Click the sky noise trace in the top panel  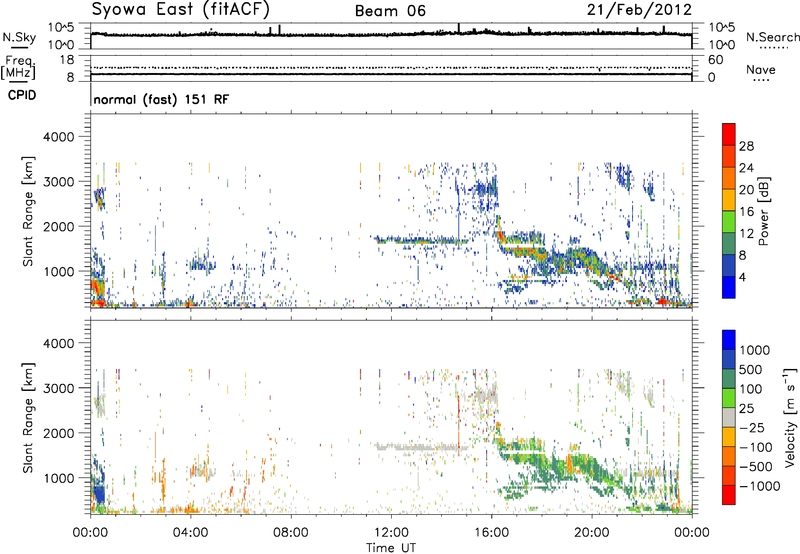click(x=391, y=34)
